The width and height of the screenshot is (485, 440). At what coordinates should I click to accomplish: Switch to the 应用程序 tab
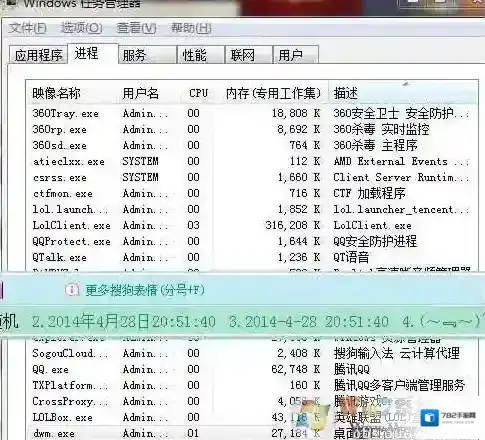39,55
